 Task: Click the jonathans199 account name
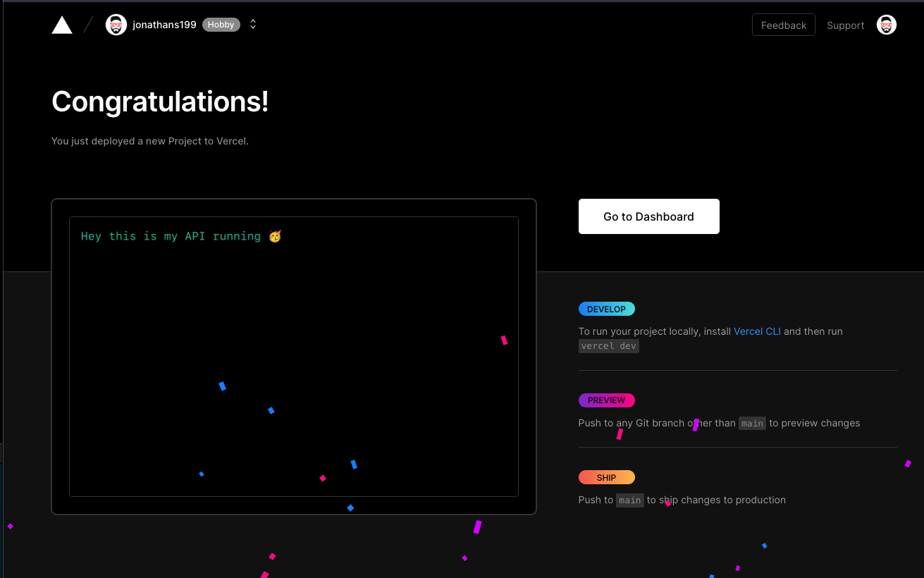[164, 25]
